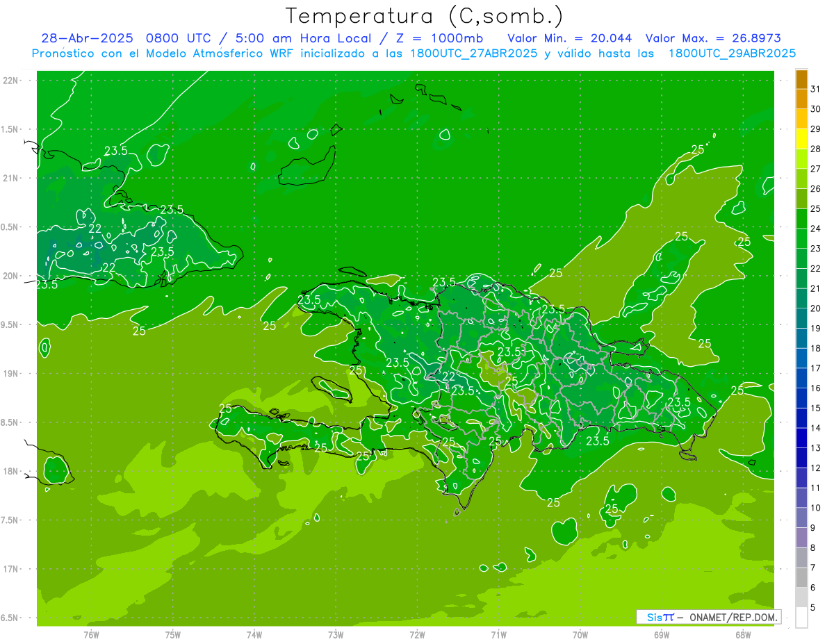Click the legend swatch between 25 and 26
The height and width of the screenshot is (644, 834).
801,199
